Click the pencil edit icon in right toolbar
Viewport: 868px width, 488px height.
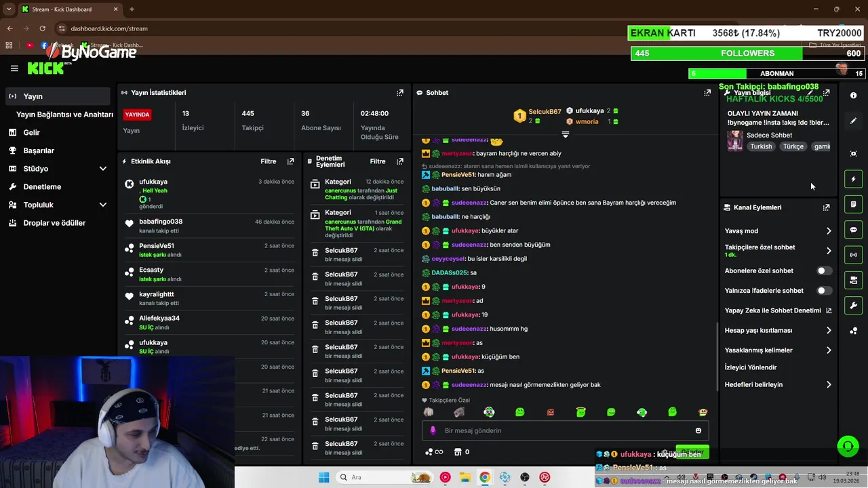(854, 121)
